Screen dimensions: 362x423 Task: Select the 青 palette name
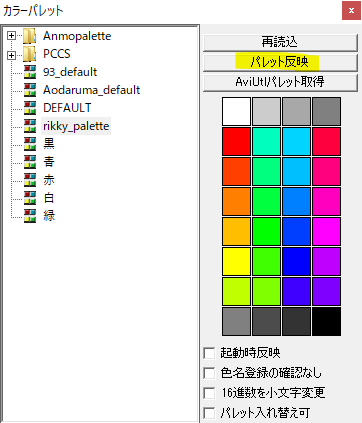click(x=49, y=162)
